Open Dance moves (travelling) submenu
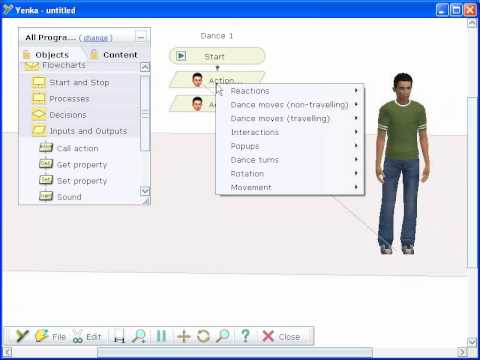The height and width of the screenshot is (360, 480). tap(290, 118)
